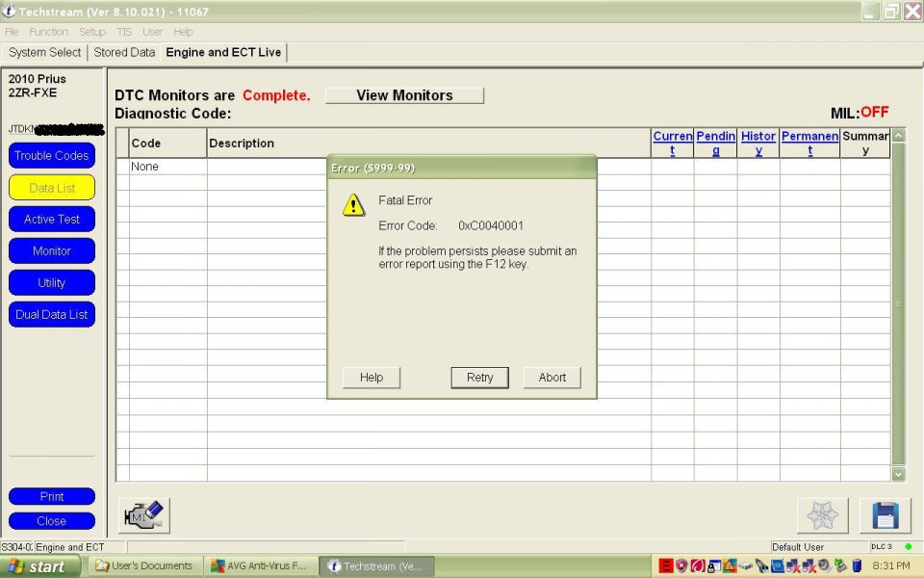Open the File menu

(x=12, y=32)
